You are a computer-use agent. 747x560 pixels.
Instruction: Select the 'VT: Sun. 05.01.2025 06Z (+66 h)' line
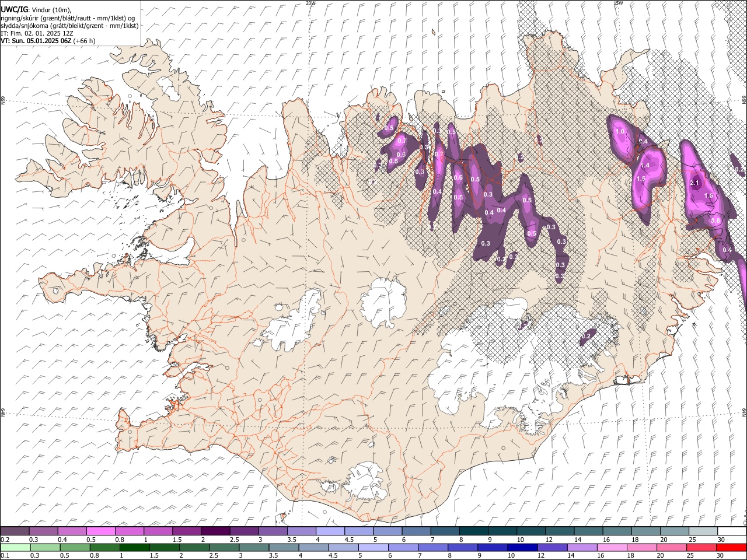48,41
